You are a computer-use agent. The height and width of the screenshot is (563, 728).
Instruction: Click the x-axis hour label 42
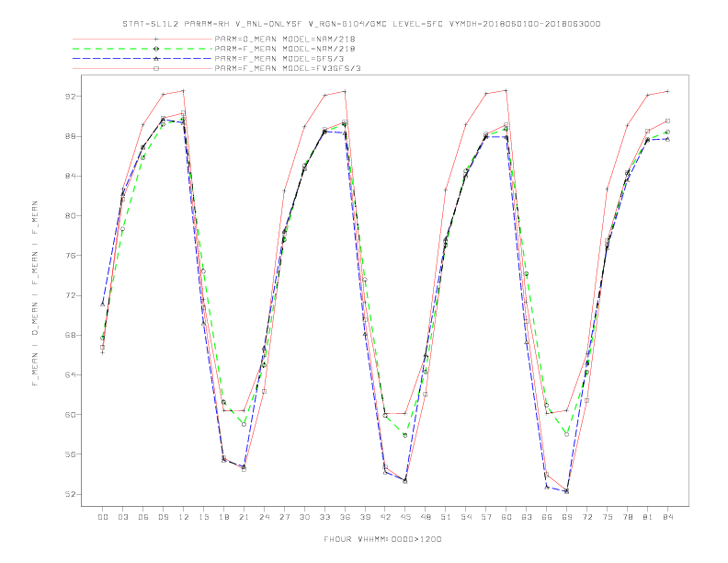click(x=385, y=517)
